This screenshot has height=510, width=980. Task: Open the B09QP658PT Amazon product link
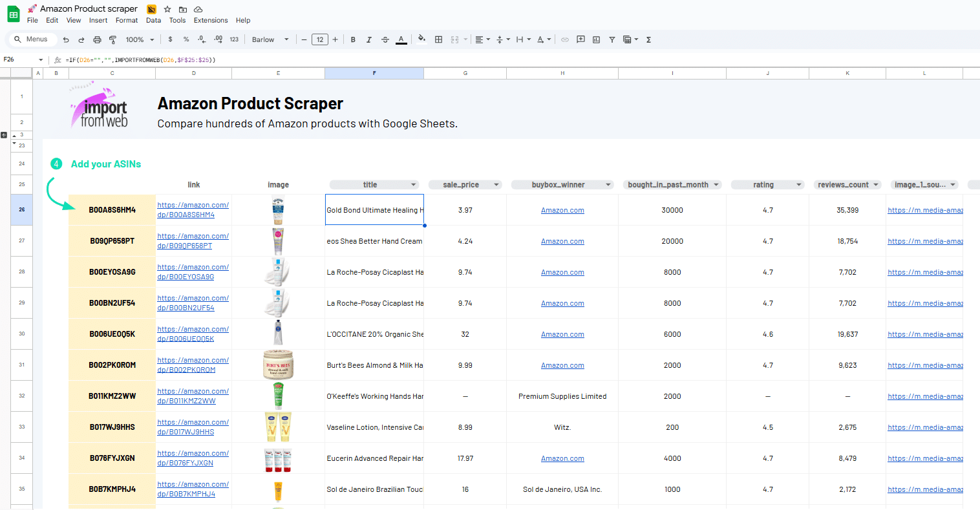[x=193, y=241]
